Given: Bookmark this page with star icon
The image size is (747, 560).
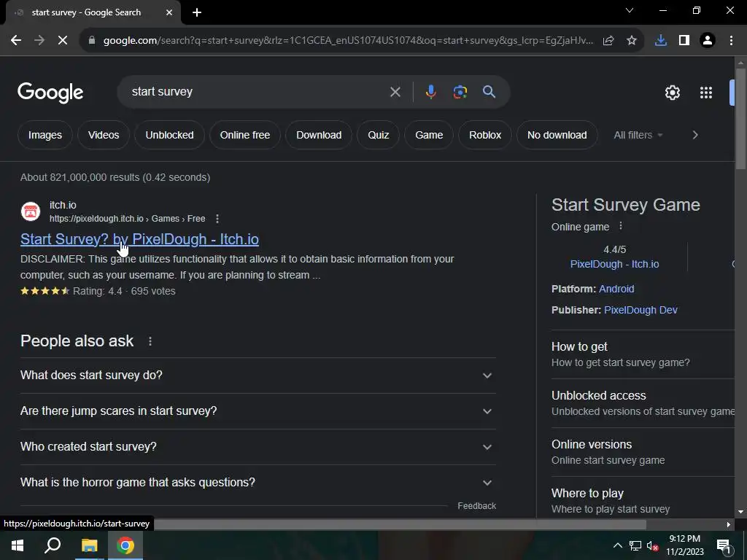Looking at the screenshot, I should 632,41.
